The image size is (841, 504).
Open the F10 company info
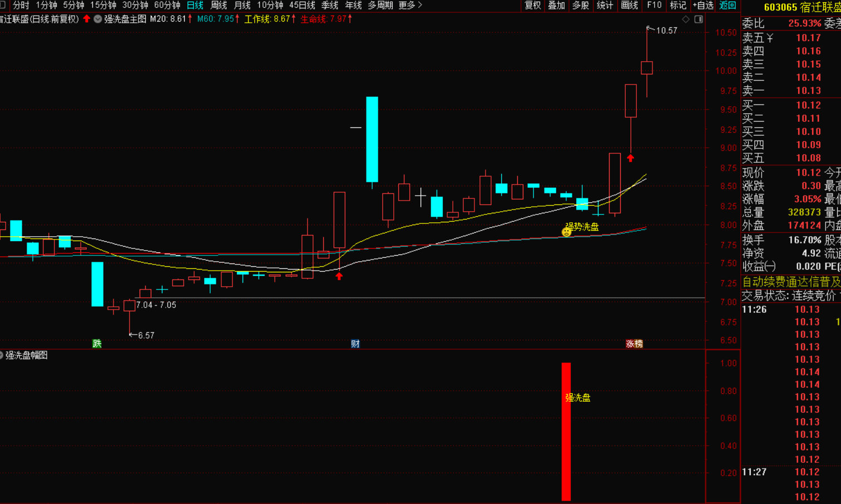(x=654, y=6)
